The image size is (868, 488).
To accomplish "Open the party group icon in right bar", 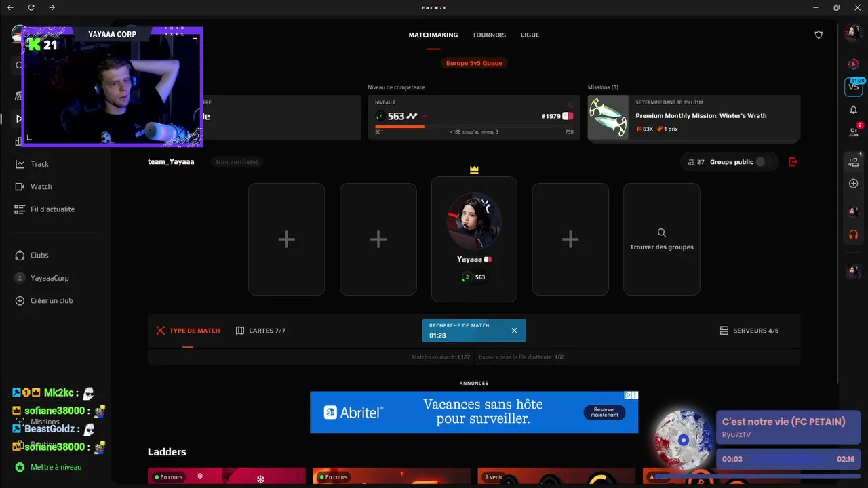I will (x=854, y=161).
